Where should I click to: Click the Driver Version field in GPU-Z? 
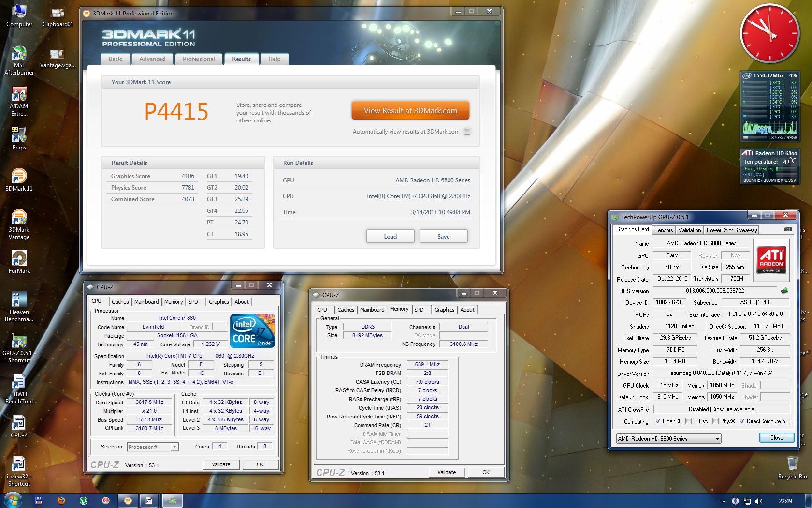point(721,373)
